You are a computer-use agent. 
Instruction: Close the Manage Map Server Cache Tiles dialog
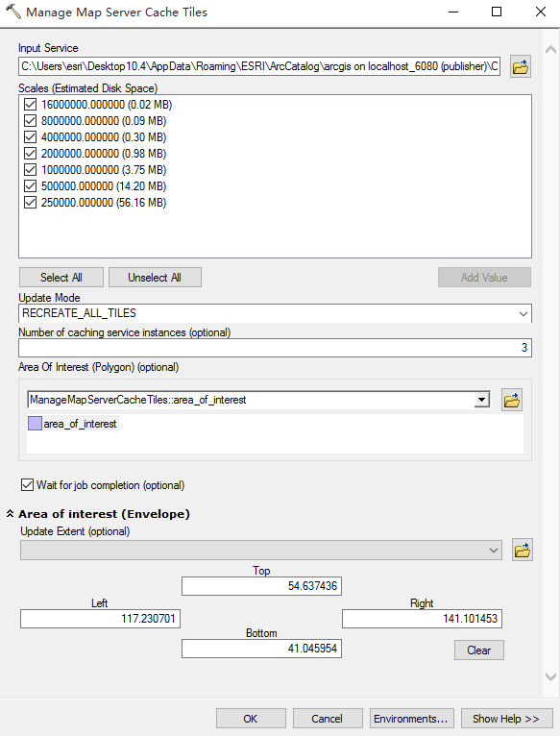tap(541, 12)
